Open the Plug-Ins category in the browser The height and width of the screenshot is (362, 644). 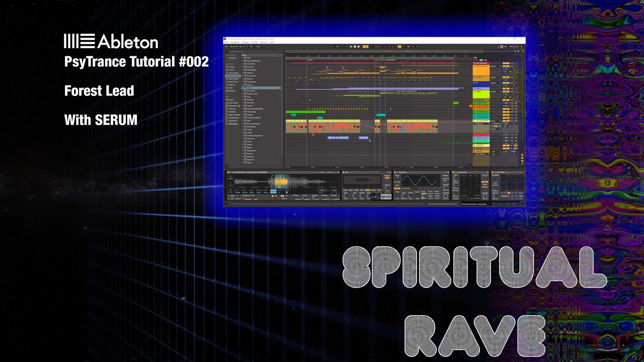[231, 85]
